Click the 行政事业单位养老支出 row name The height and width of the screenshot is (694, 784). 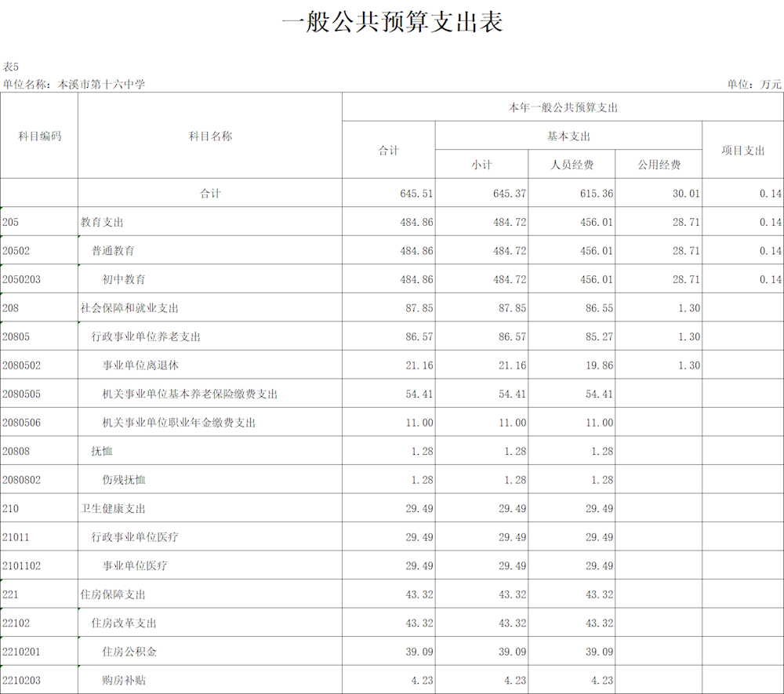click(x=146, y=336)
